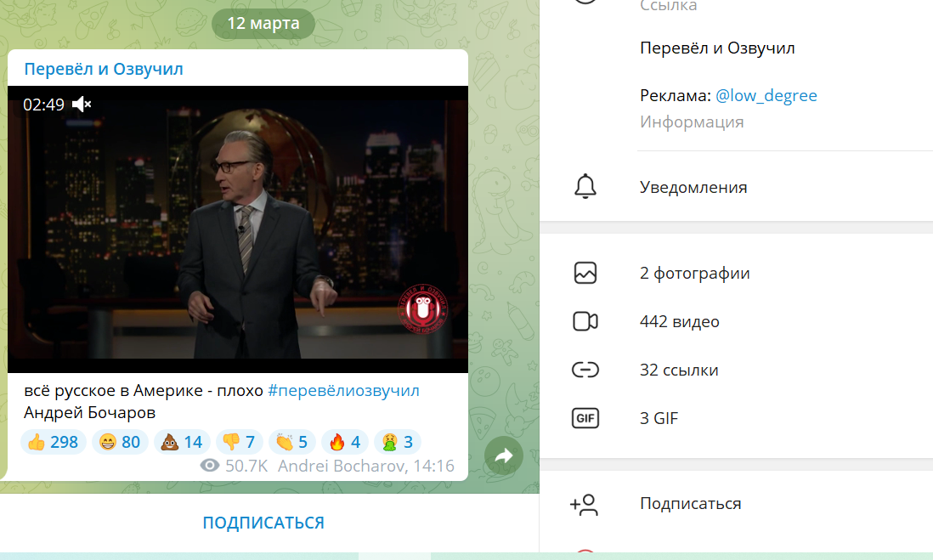Open the 32 ссылки section
Viewport: 933px width, 560px height.
[x=679, y=370]
